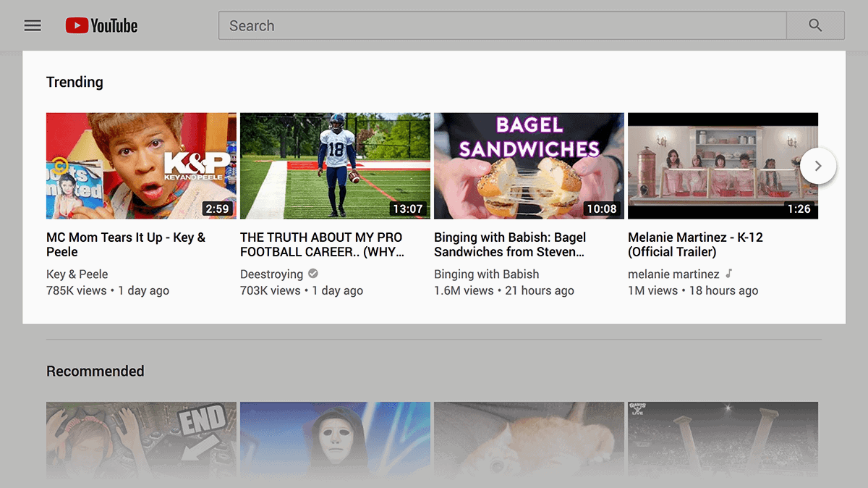
Task: Click the Trending section heading
Action: 75,82
